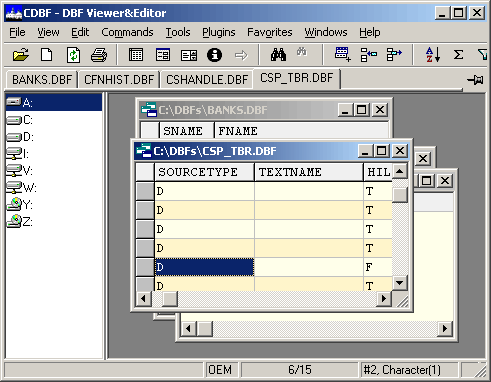Click the HIL column header in CSP_TBR
The height and width of the screenshot is (382, 491).
378,172
